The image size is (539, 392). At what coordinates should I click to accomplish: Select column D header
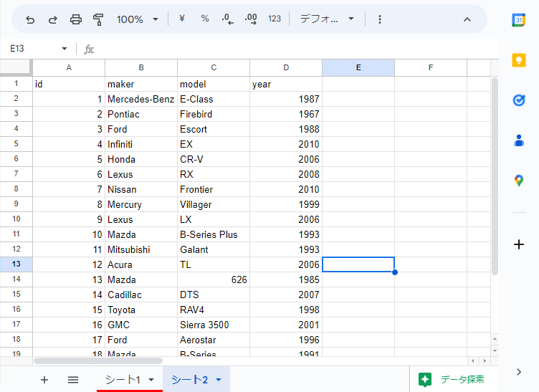(x=286, y=67)
